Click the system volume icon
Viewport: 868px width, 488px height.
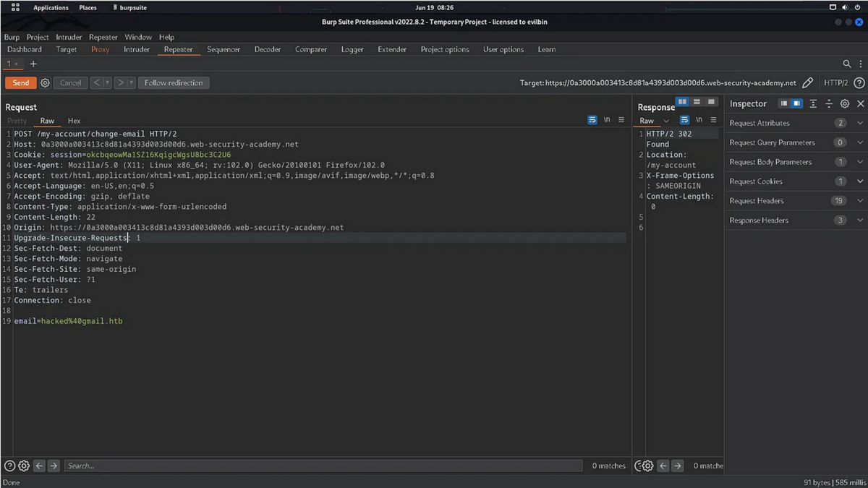click(x=844, y=8)
